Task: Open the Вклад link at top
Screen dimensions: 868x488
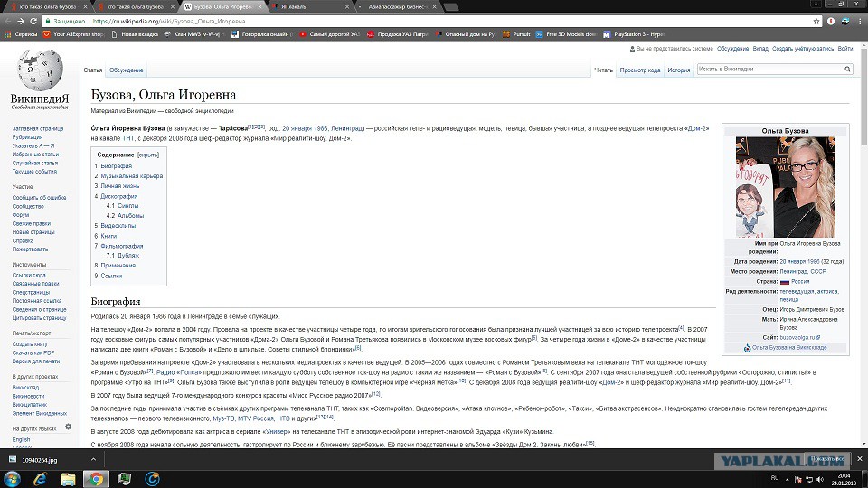Action: pos(760,49)
